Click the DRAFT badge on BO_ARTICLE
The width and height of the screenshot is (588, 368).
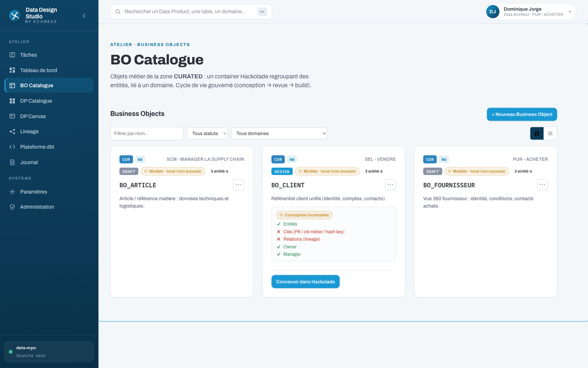pos(129,171)
